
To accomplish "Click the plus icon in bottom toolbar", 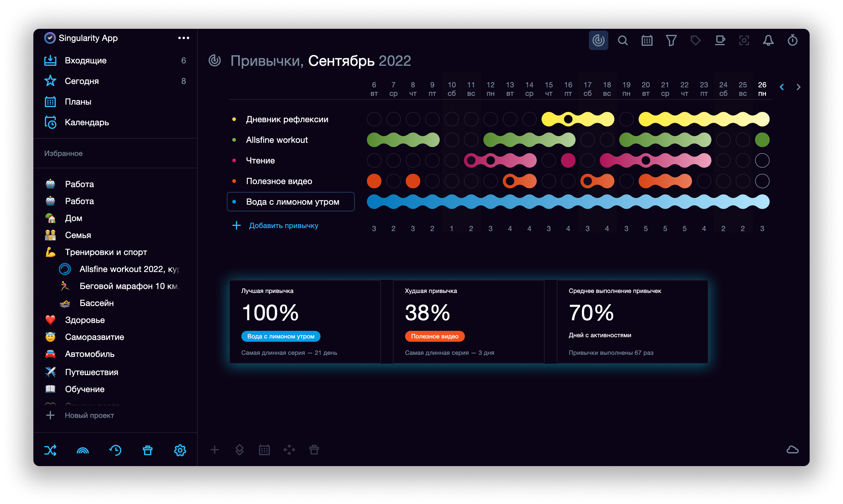I will tap(215, 450).
